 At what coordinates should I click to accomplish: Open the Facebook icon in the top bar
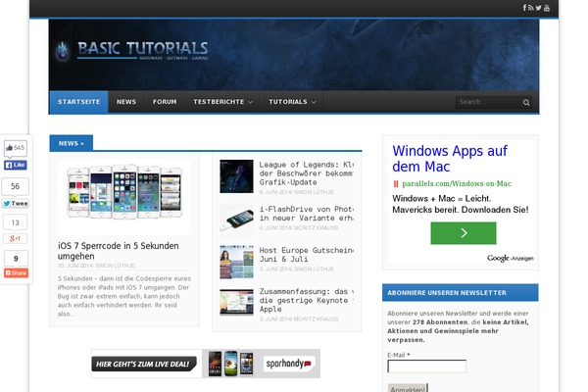tap(524, 8)
